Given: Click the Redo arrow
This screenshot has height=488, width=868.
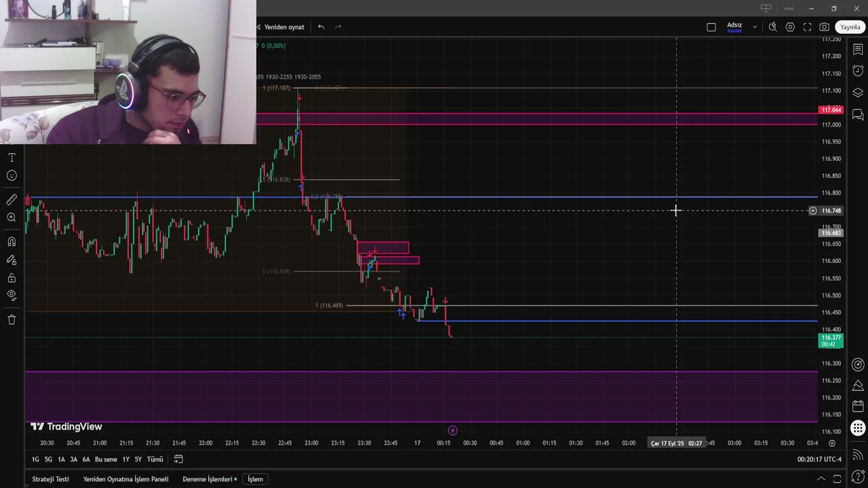Looking at the screenshot, I should coord(338,27).
